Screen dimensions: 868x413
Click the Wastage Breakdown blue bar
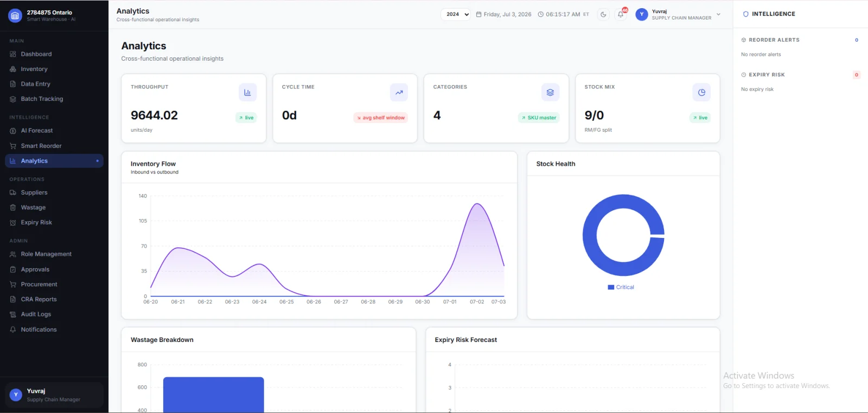[x=214, y=395]
